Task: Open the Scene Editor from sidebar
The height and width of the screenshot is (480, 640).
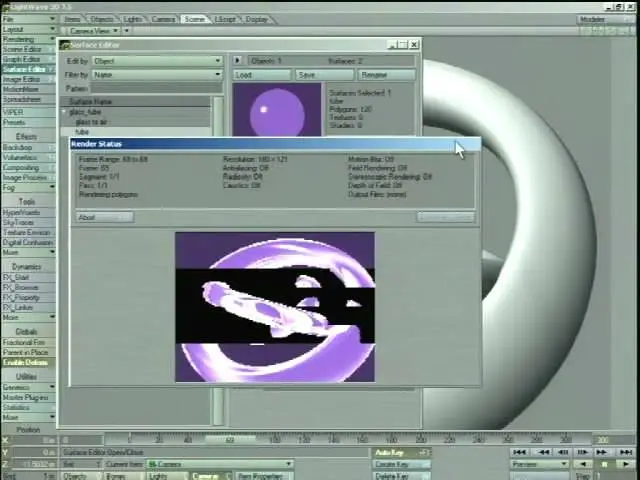Action: pyautogui.click(x=29, y=49)
